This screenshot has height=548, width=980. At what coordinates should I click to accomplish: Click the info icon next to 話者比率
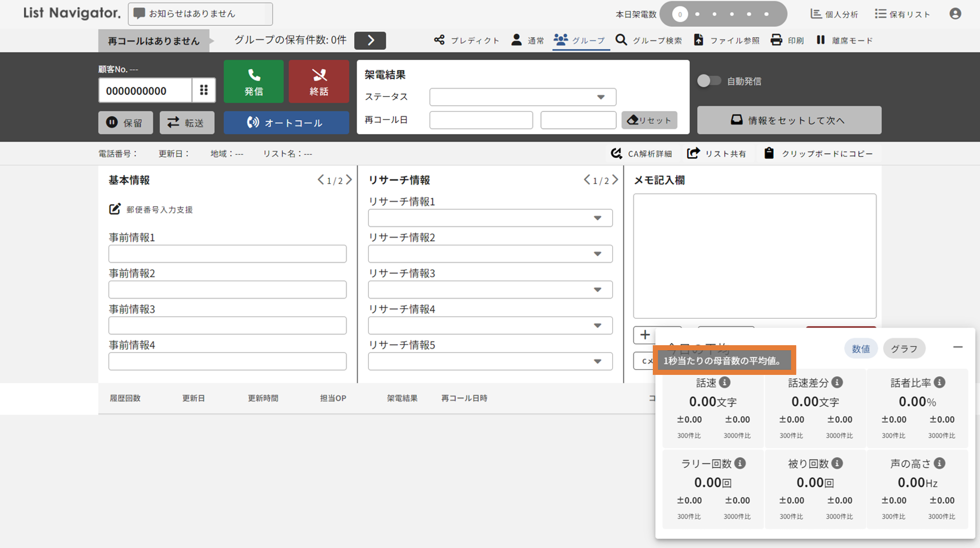tap(940, 383)
